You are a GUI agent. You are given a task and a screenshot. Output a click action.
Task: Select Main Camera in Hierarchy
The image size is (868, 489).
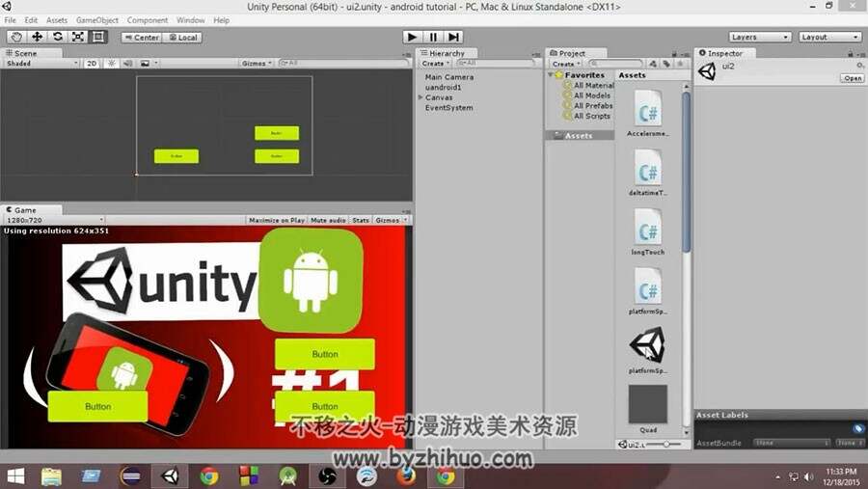[448, 77]
